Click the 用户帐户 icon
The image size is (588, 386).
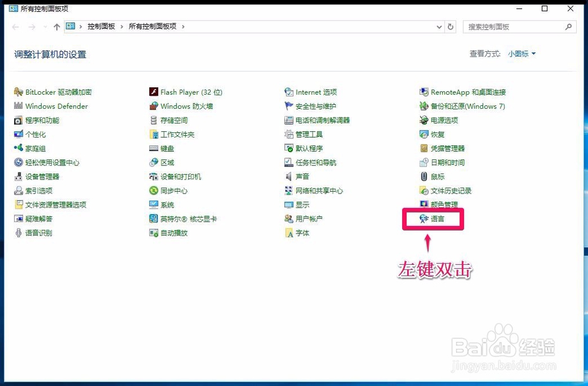tap(289, 219)
